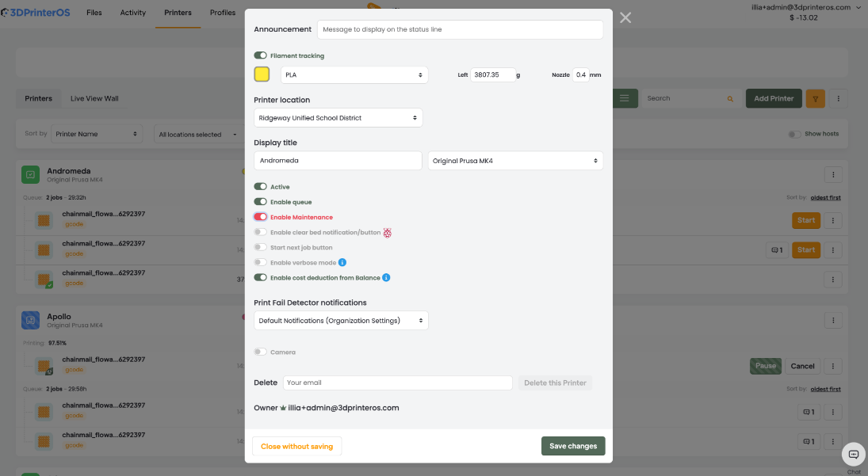Click the Announcement message field
868x476 pixels.
(x=460, y=29)
